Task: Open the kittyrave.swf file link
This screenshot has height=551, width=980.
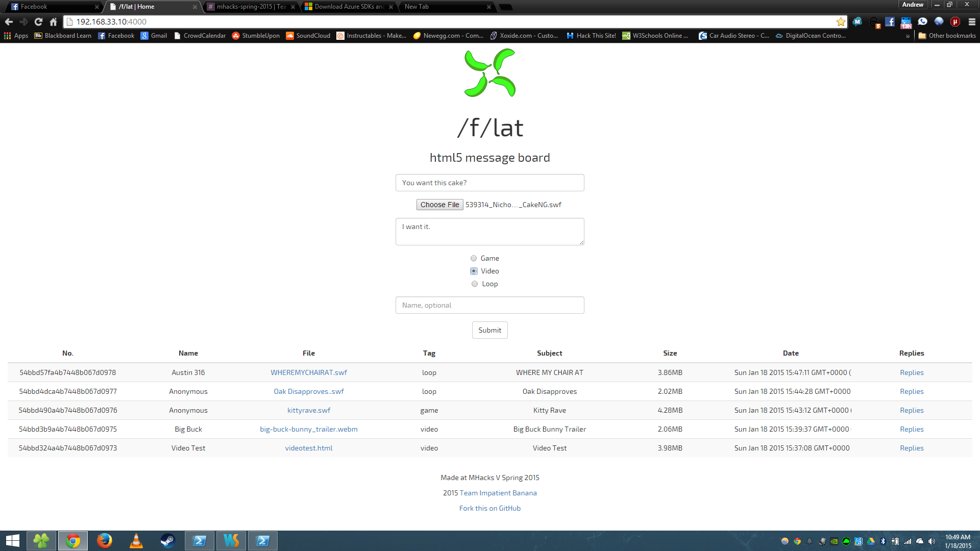Action: [308, 410]
